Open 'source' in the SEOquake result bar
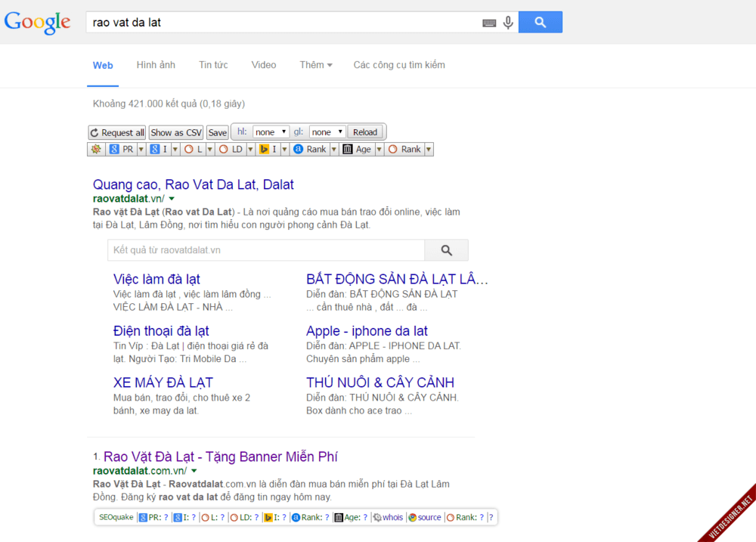This screenshot has height=542, width=756. coord(425,517)
